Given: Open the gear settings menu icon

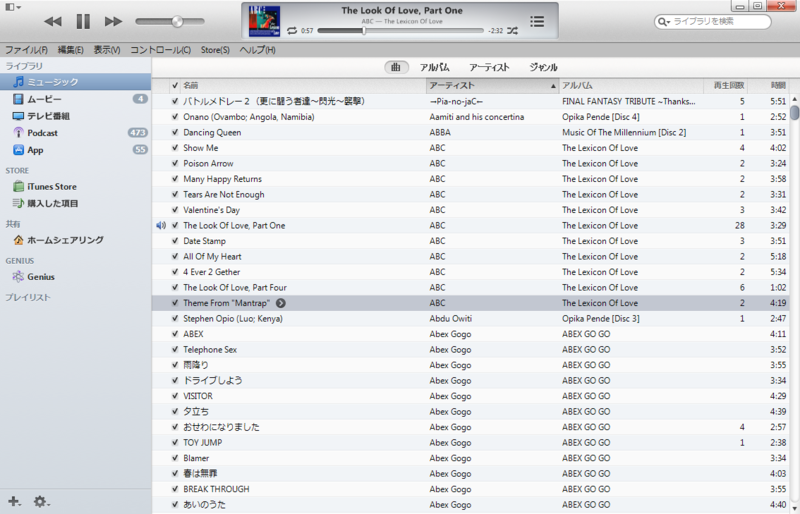Looking at the screenshot, I should click(x=41, y=501).
